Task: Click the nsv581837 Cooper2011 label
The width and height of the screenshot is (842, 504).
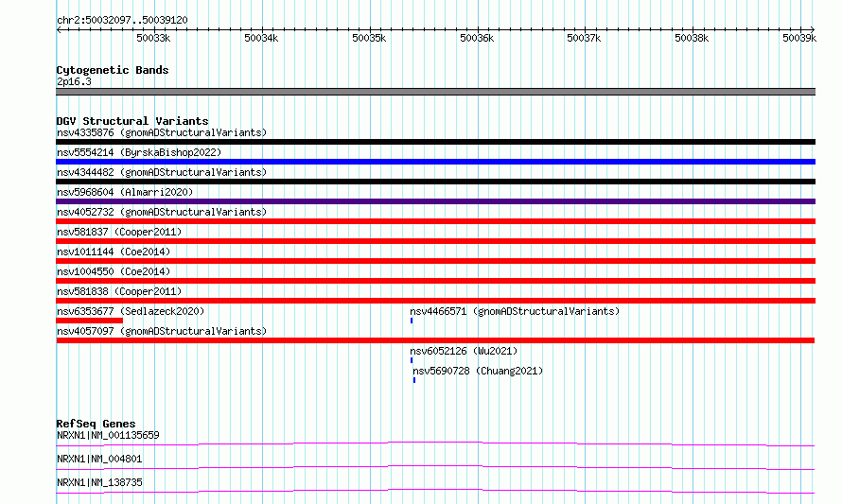Action: [x=119, y=232]
